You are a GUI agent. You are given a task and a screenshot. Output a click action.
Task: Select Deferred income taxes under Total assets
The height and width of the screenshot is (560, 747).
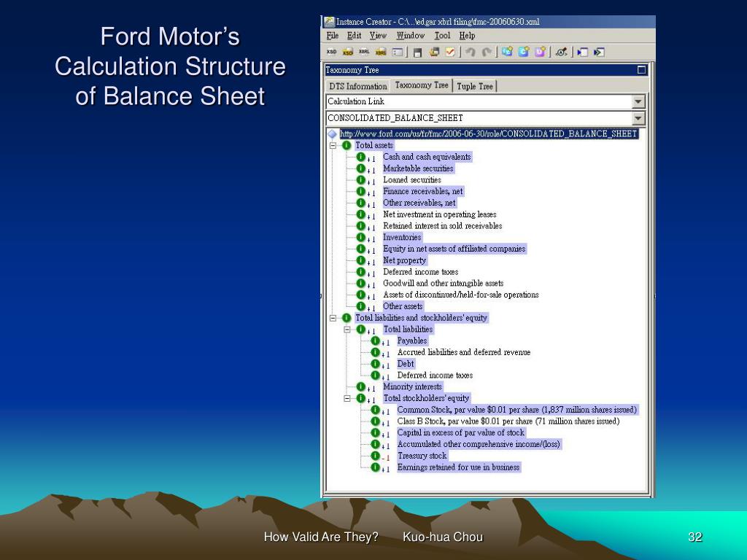pos(421,272)
